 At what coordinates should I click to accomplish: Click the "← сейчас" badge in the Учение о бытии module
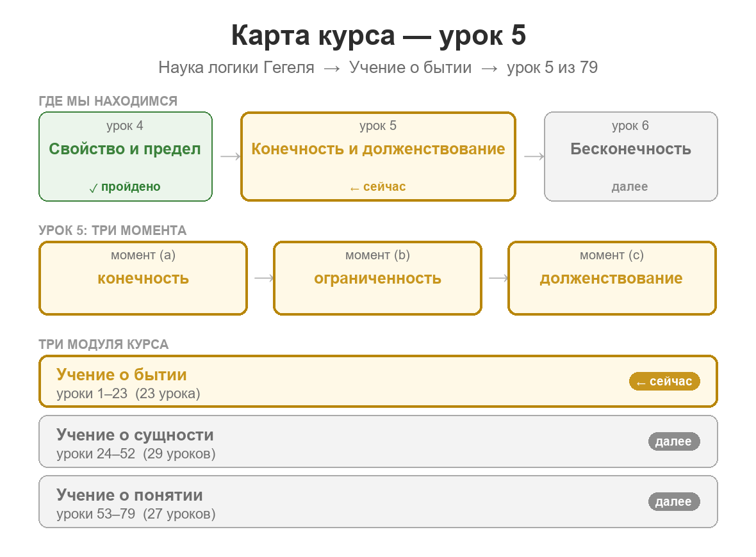[664, 381]
